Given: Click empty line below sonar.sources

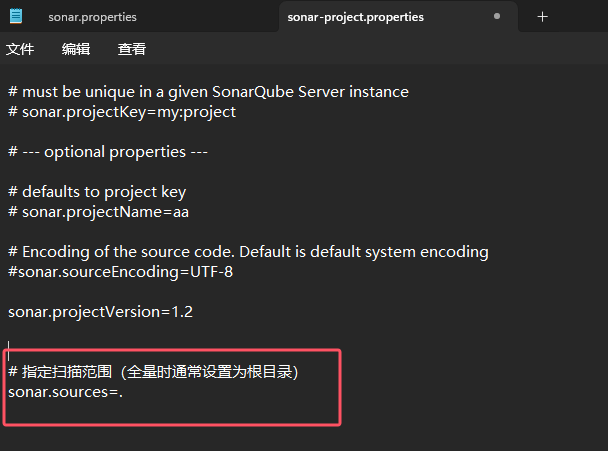Looking at the screenshot, I should click(x=171, y=412).
